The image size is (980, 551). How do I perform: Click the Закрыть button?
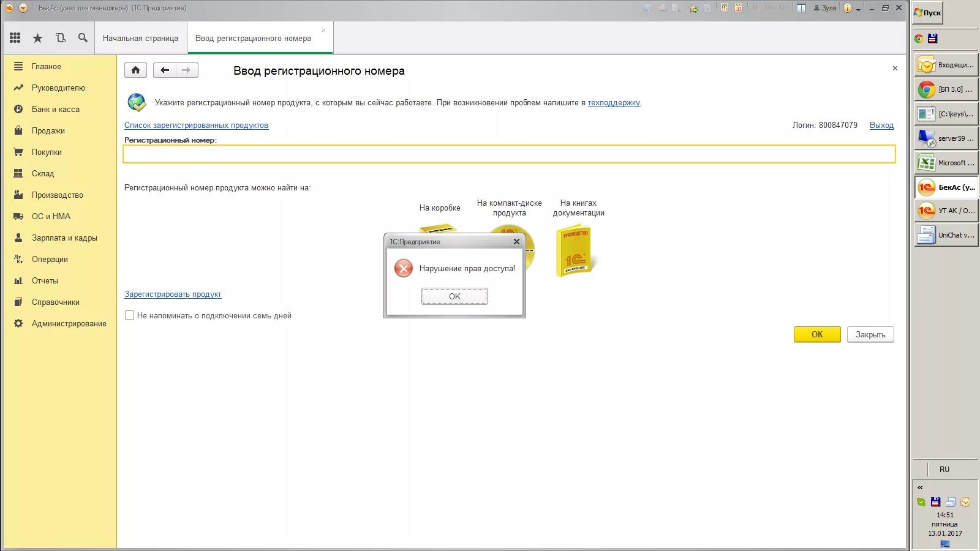point(870,334)
